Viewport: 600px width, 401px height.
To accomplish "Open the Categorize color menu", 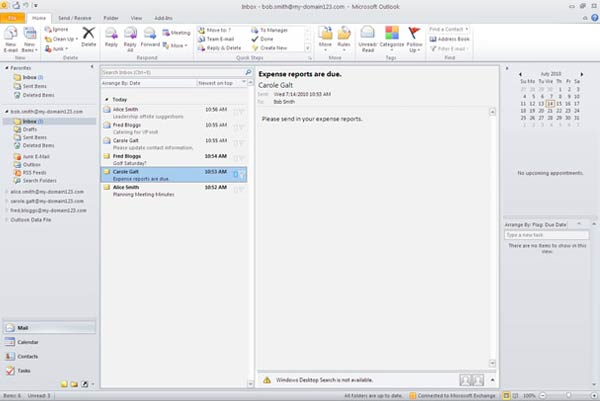I will [391, 39].
